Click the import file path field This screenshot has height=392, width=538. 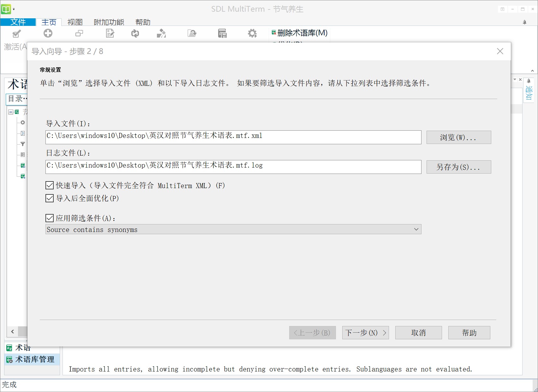[233, 137]
